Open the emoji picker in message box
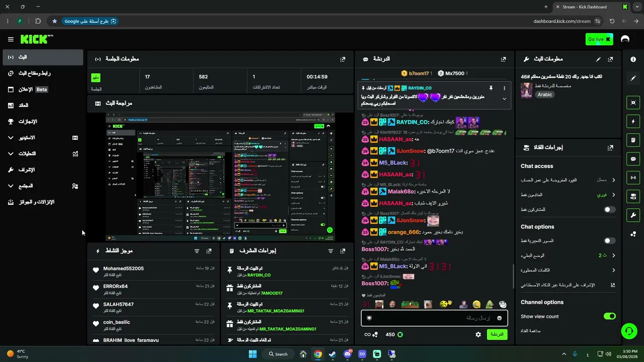This screenshot has height=362, width=644. pos(500,318)
